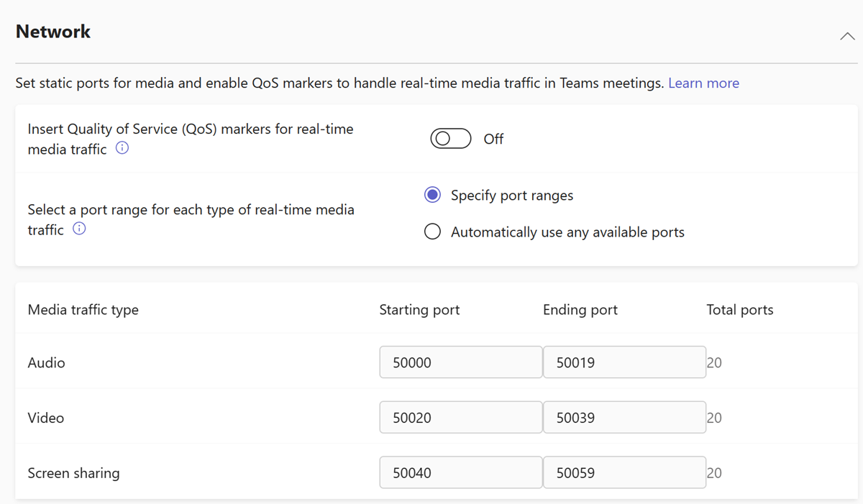Collapse the Network section chevron
This screenshot has width=863, height=504.
click(847, 36)
